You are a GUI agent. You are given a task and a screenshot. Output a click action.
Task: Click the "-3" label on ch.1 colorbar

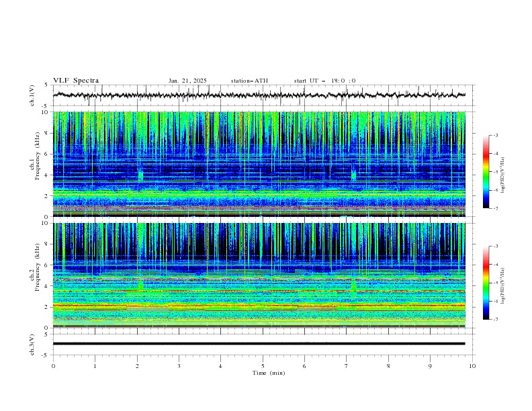click(x=495, y=135)
